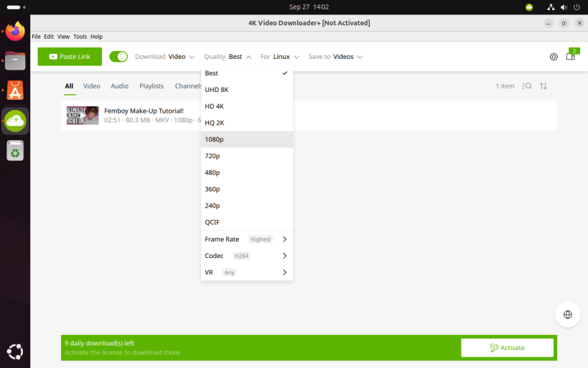Image resolution: width=588 pixels, height=368 pixels.
Task: Open Files manager in the dock
Action: point(15,61)
